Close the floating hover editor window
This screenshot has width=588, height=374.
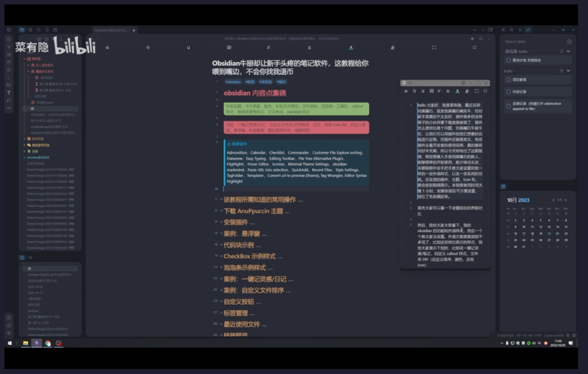[486, 83]
